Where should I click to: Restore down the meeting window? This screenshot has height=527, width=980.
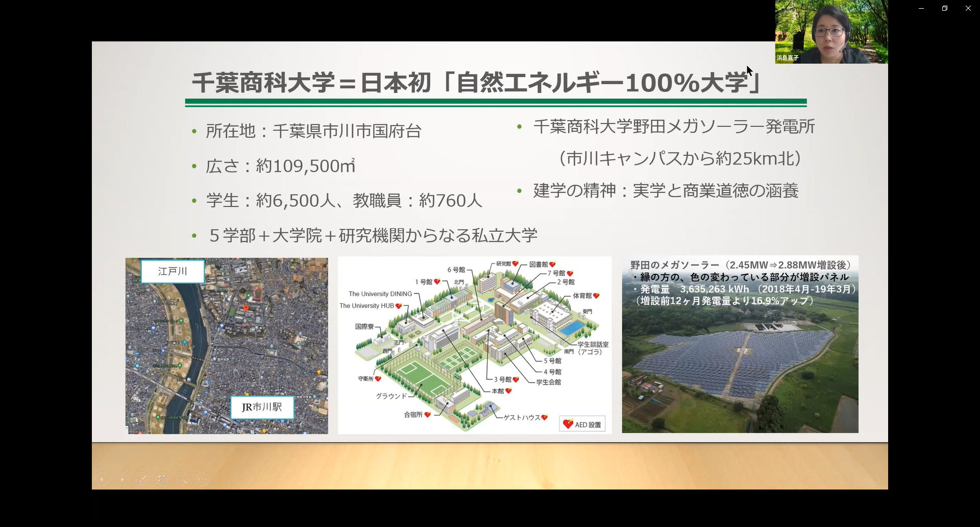(x=945, y=8)
